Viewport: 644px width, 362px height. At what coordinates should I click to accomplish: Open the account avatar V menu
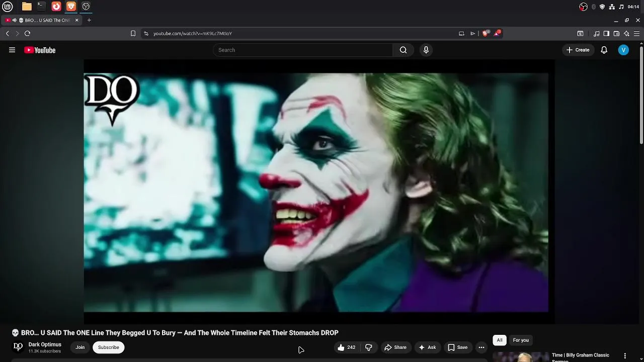623,50
